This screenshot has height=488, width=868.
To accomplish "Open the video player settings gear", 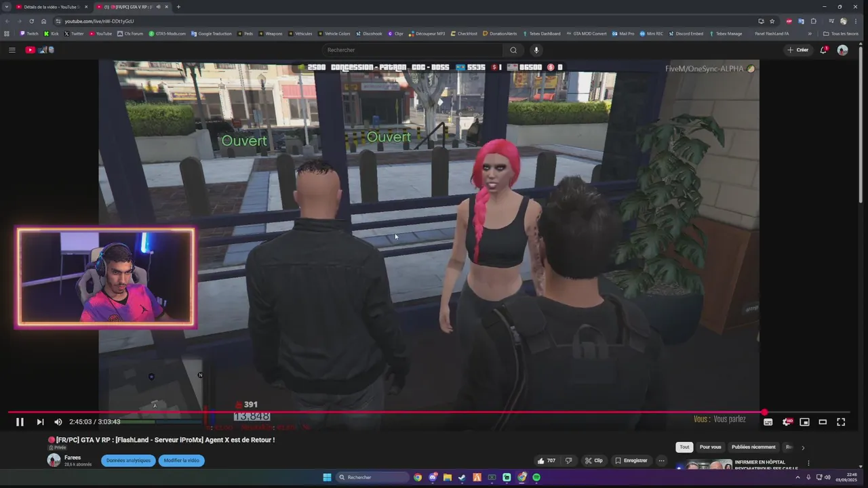I will pyautogui.click(x=787, y=422).
